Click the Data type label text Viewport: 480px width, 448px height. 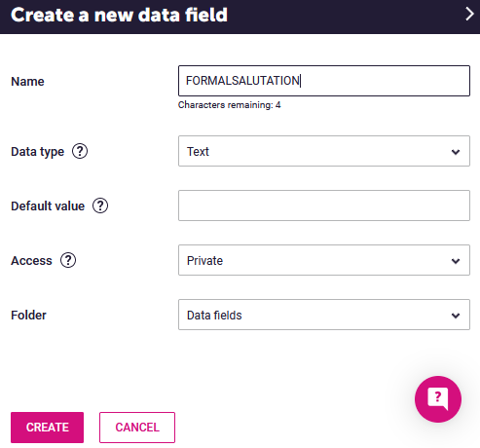pos(38,152)
